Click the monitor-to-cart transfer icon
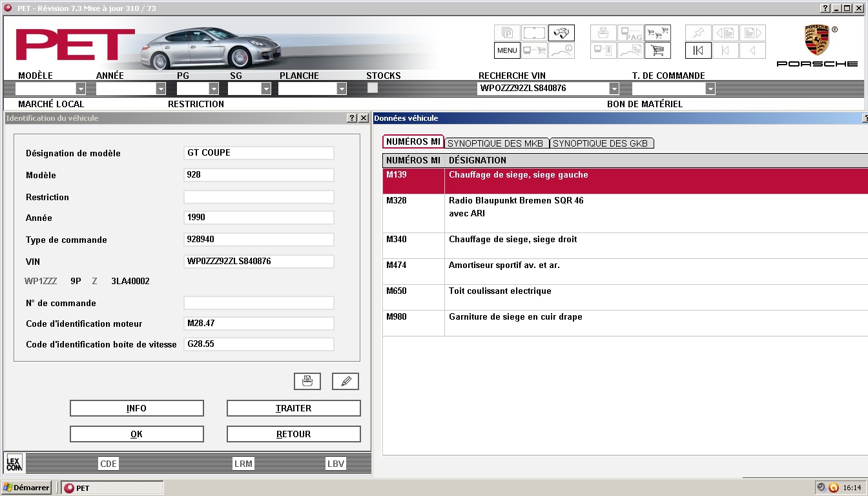 [x=534, y=50]
